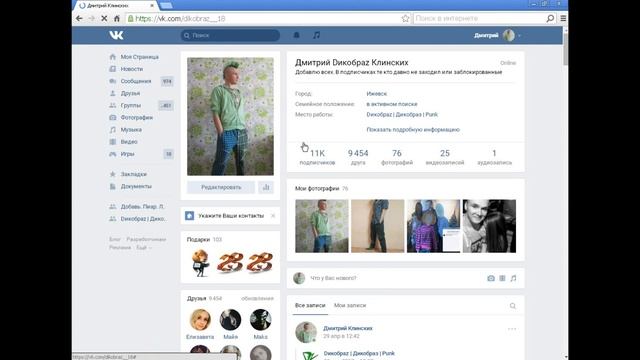The image size is (640, 360).
Task: Open the 1 аудиозапись counter
Action: [x=494, y=157]
